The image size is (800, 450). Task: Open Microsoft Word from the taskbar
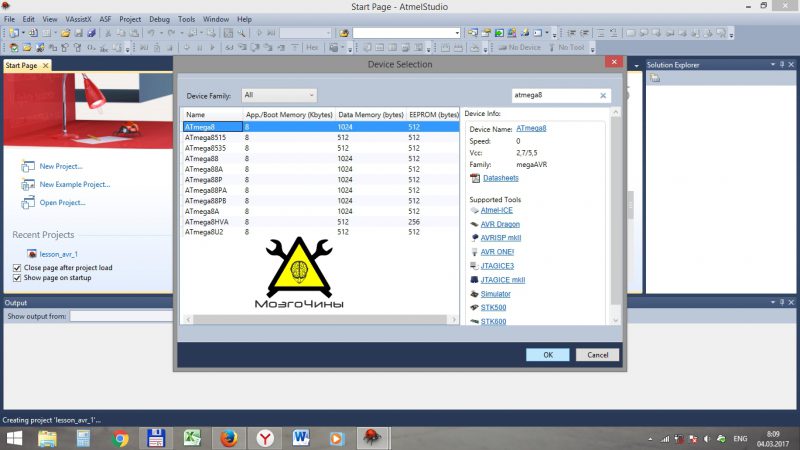coord(301,438)
